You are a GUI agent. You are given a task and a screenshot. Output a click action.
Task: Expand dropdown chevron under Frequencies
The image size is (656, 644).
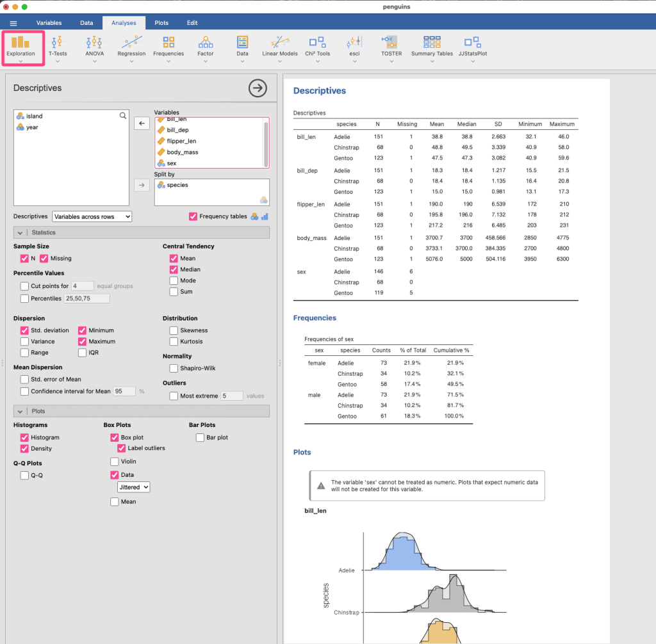(168, 61)
